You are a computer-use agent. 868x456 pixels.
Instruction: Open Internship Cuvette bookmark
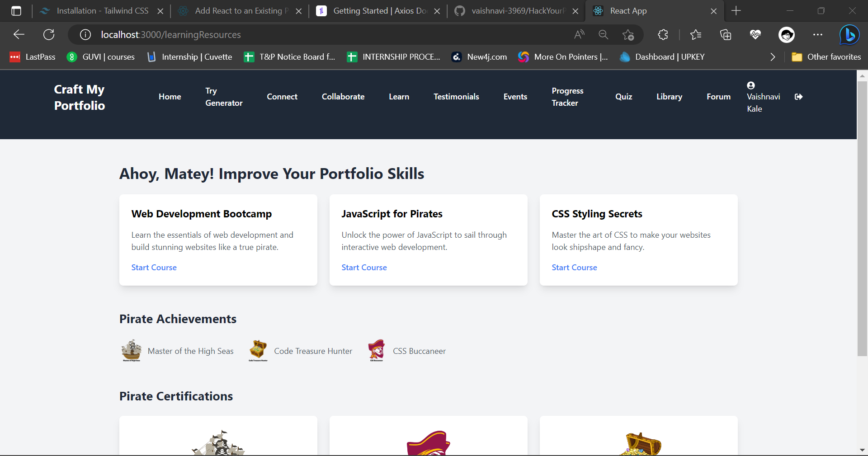(x=189, y=57)
